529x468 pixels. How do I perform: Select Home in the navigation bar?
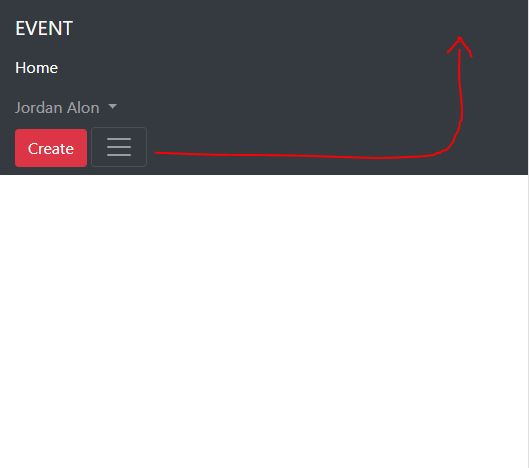(36, 68)
